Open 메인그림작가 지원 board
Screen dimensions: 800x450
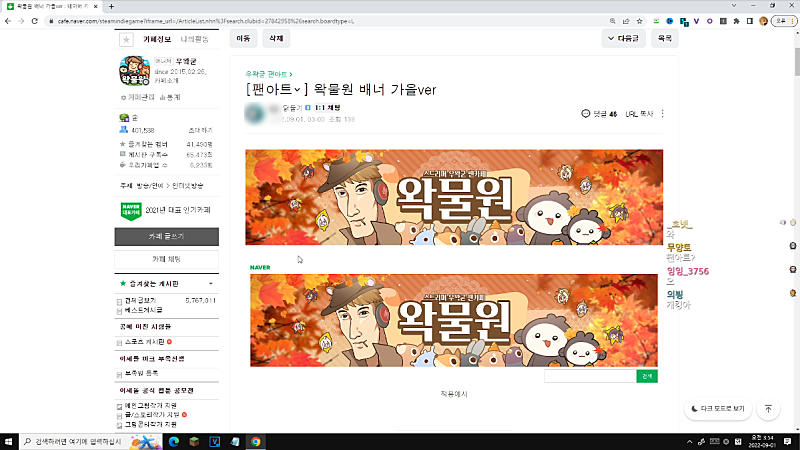click(151, 406)
